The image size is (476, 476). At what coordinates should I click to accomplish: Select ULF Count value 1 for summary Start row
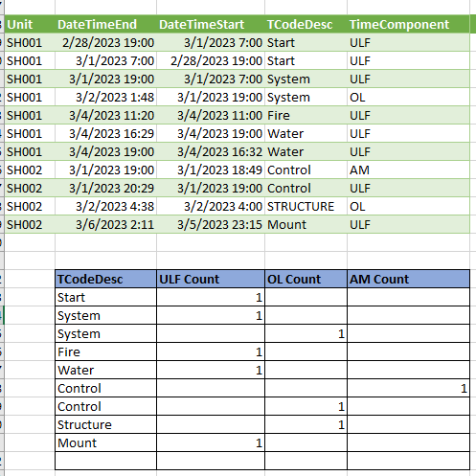tap(211, 297)
